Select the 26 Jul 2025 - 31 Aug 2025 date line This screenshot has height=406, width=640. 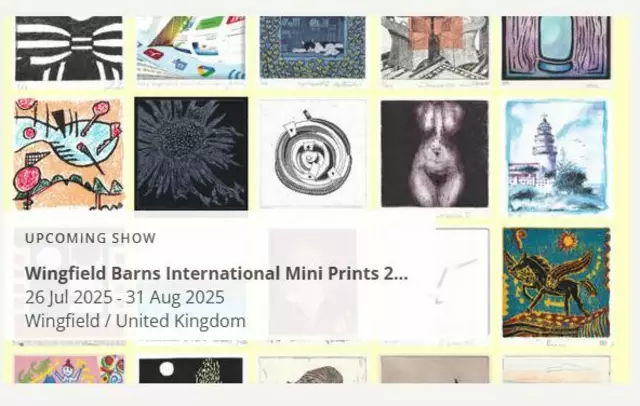[x=124, y=297]
